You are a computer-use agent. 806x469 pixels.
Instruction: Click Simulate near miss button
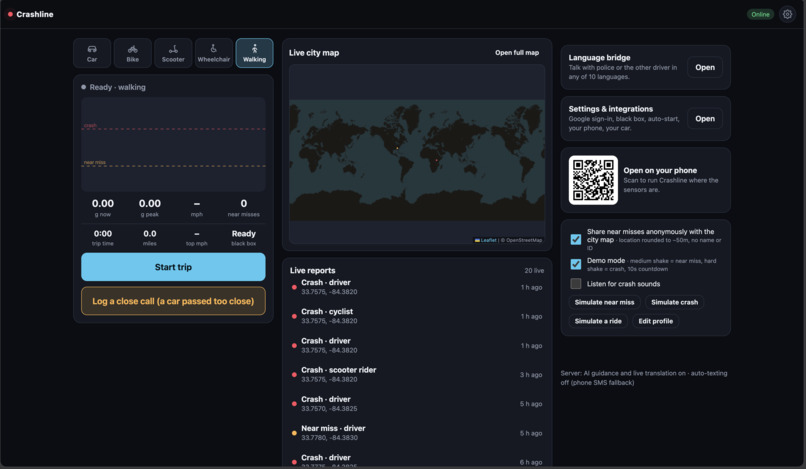[x=604, y=302]
